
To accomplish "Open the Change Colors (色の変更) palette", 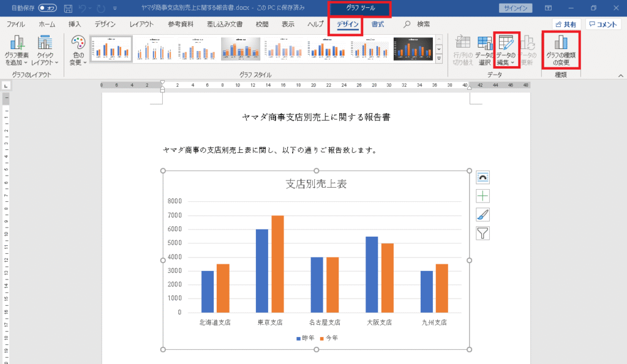I will click(x=78, y=50).
